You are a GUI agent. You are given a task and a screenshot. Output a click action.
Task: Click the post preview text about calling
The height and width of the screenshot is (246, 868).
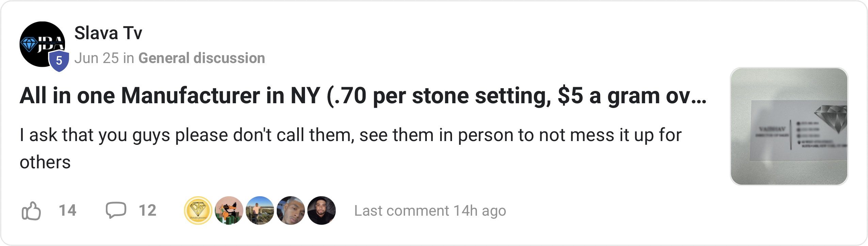click(351, 149)
